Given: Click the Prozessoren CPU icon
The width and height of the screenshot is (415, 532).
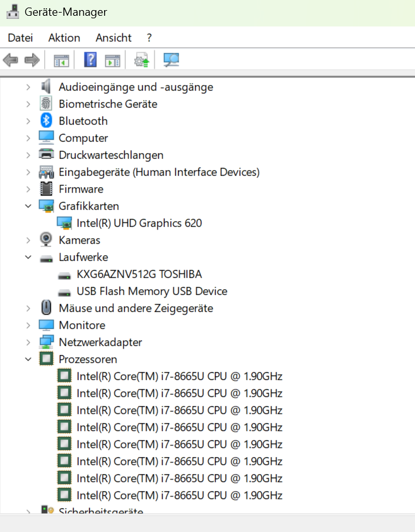Looking at the screenshot, I should 46,359.
